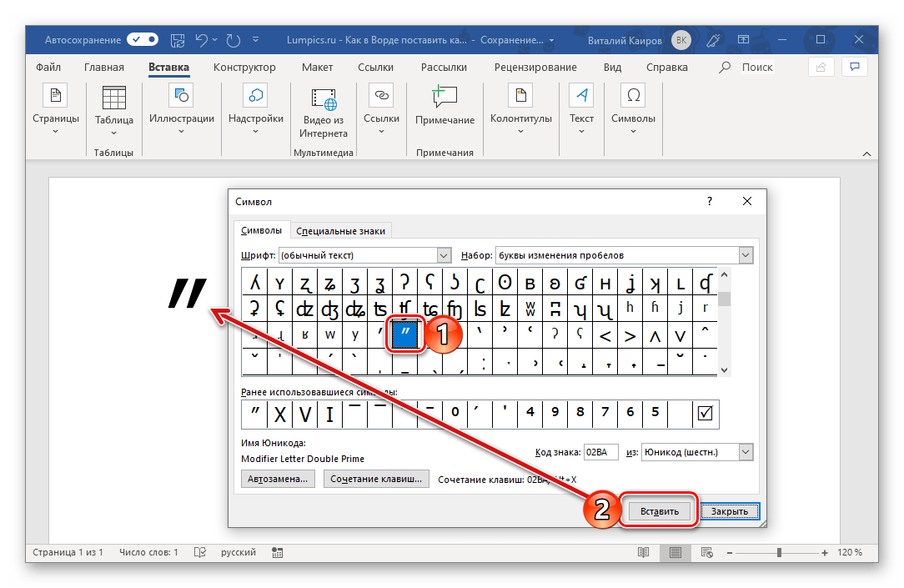Image resolution: width=904 pixels, height=588 pixels.
Task: Click the Save icon in title bar
Action: tap(178, 40)
